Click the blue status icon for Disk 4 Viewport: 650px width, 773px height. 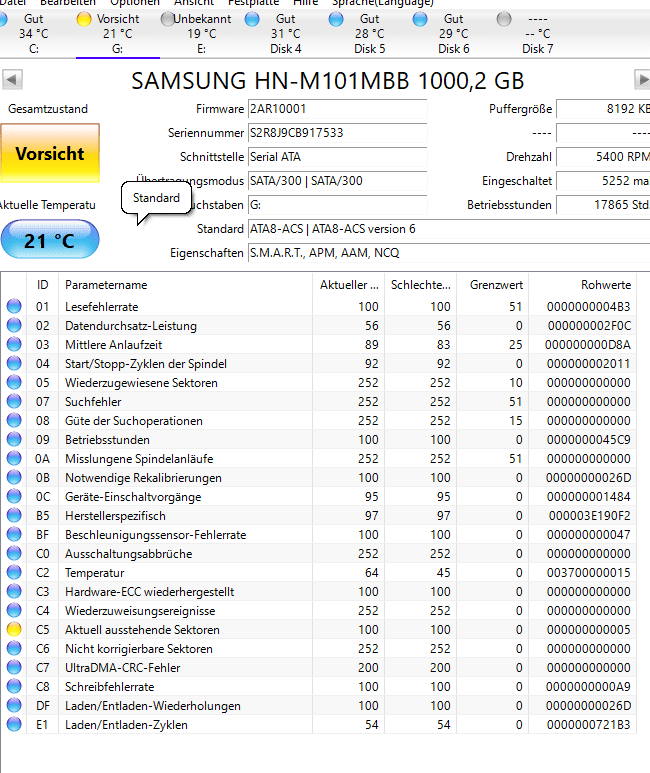pos(252,19)
